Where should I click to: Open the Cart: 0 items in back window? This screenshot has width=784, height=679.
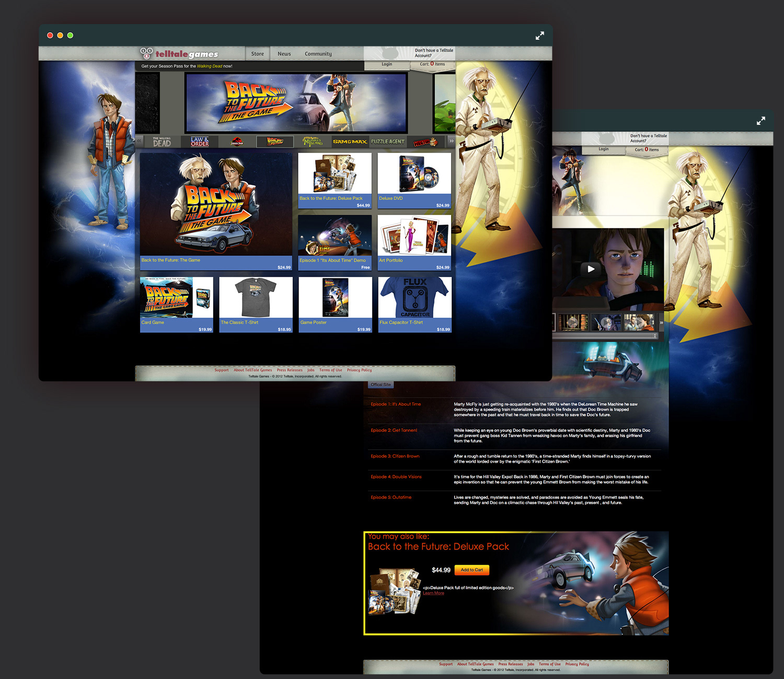pos(647,149)
